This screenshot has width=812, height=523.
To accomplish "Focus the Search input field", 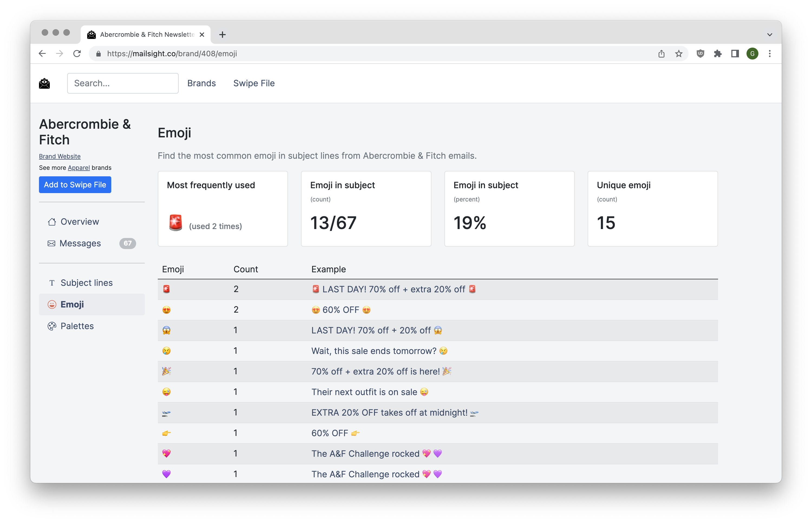I will tap(123, 83).
